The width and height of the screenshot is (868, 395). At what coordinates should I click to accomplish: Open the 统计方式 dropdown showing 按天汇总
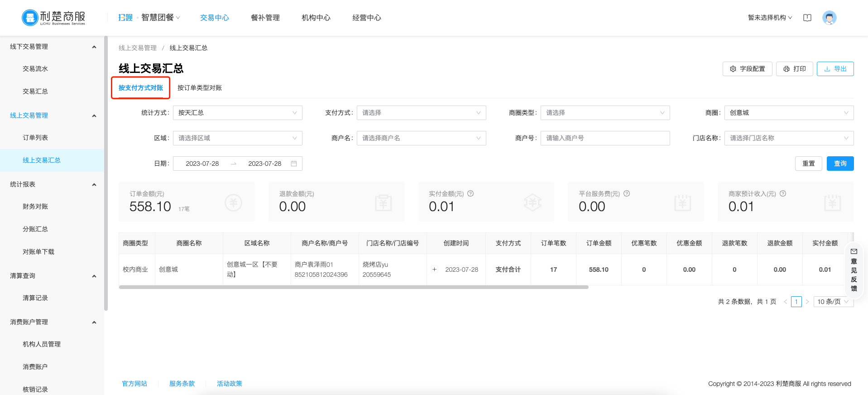238,113
